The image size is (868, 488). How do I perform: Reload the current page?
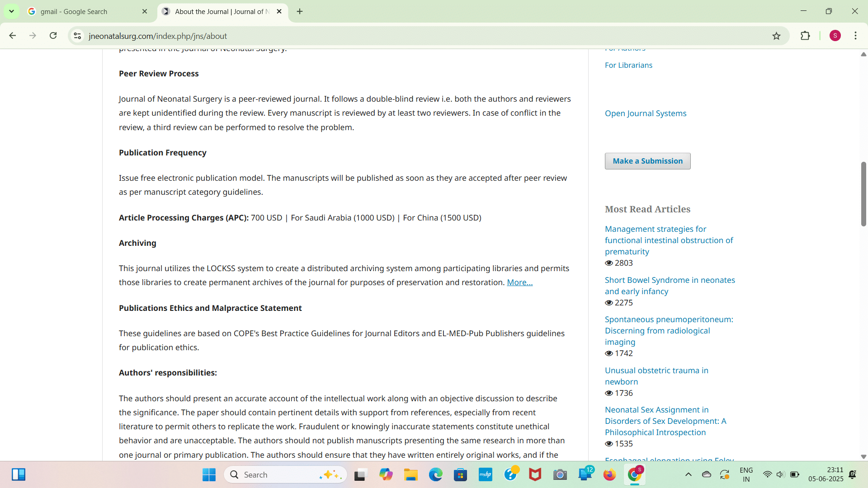(x=53, y=36)
